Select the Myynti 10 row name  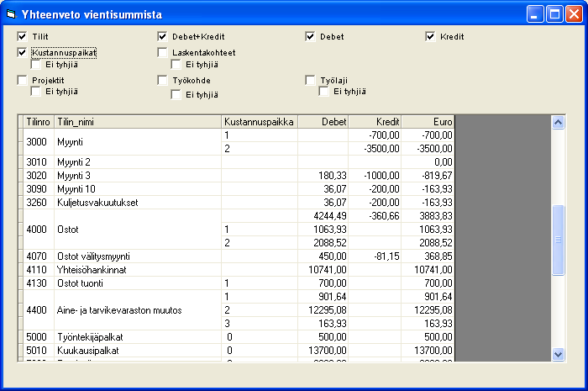click(x=138, y=189)
